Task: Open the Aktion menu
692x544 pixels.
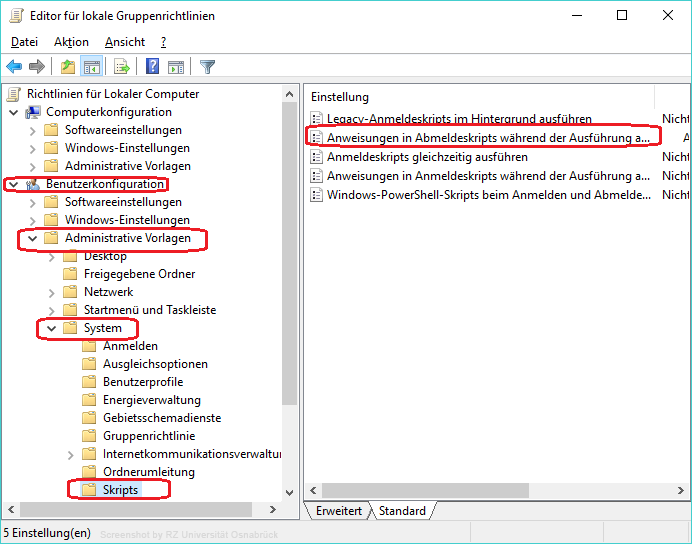Action: click(x=71, y=42)
